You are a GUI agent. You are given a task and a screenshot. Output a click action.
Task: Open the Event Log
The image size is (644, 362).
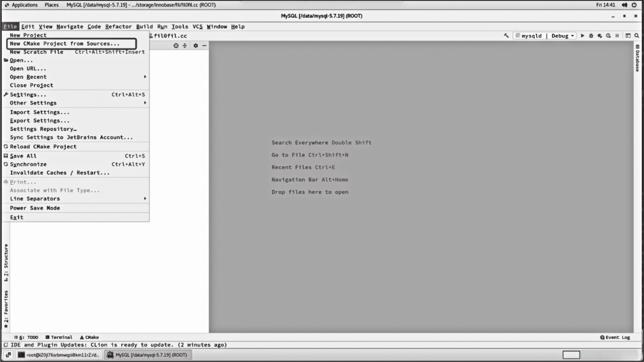coord(615,337)
